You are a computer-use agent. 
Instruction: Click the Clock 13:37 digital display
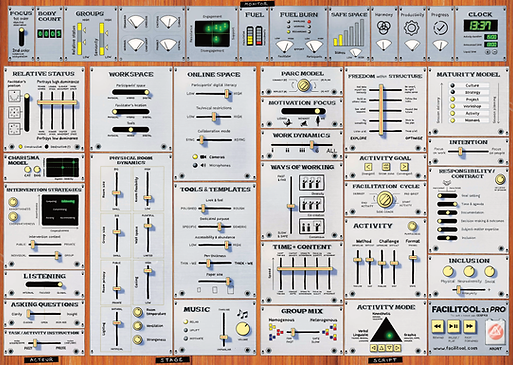pos(480,25)
